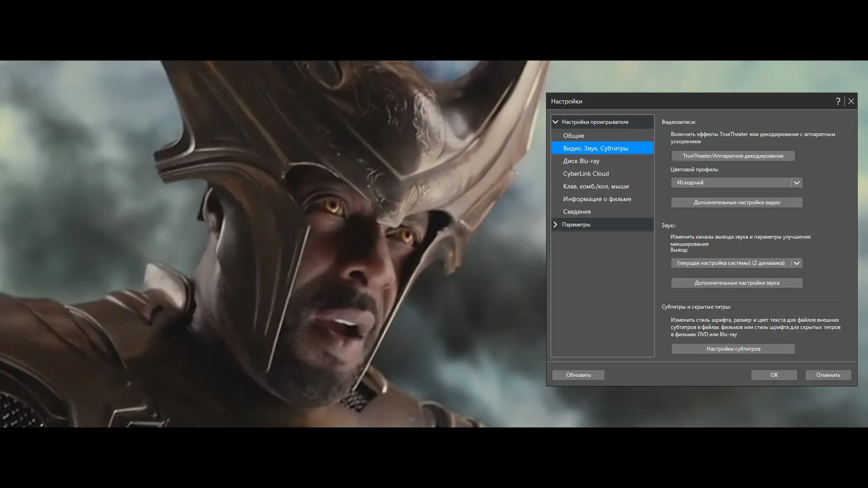Click TrueTheater/Аппаратное декодирование button
Image resolution: width=868 pixels, height=488 pixels.
[733, 156]
